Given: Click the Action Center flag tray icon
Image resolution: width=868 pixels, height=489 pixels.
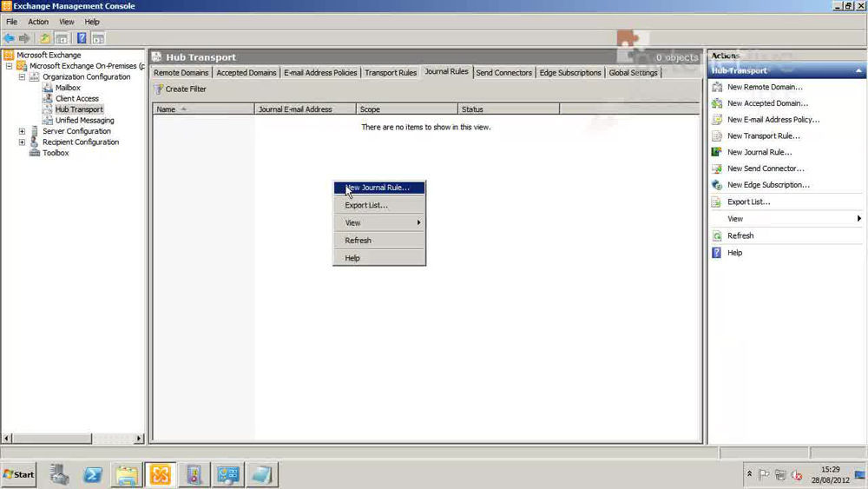Looking at the screenshot, I should coord(764,474).
